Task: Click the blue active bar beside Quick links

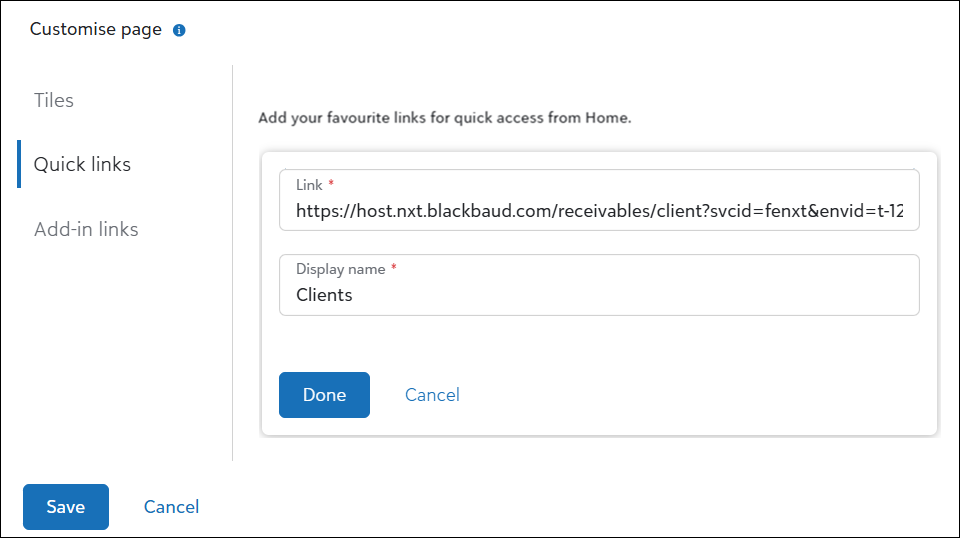Action: tap(19, 164)
